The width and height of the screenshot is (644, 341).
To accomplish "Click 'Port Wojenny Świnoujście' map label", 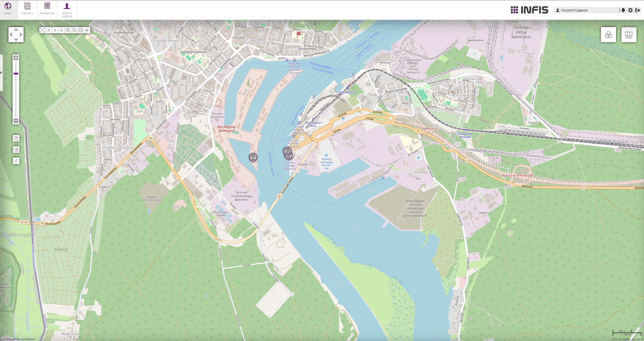I will coord(227,129).
